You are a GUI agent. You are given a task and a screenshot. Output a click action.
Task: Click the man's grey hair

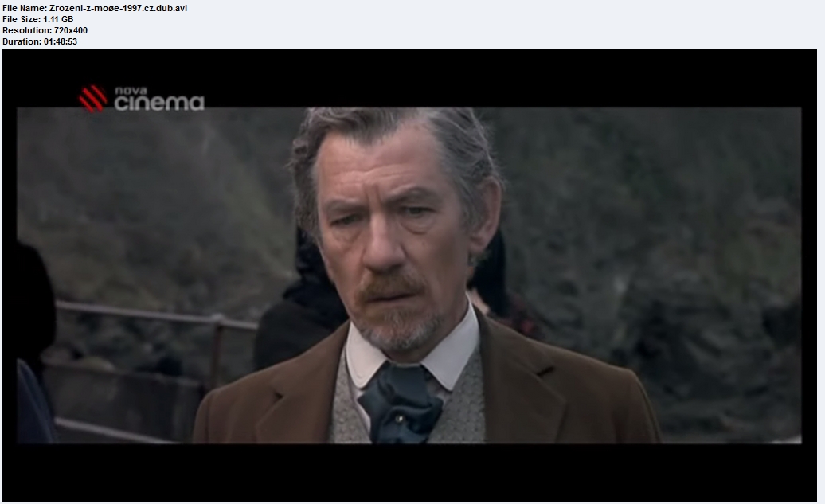(382, 135)
